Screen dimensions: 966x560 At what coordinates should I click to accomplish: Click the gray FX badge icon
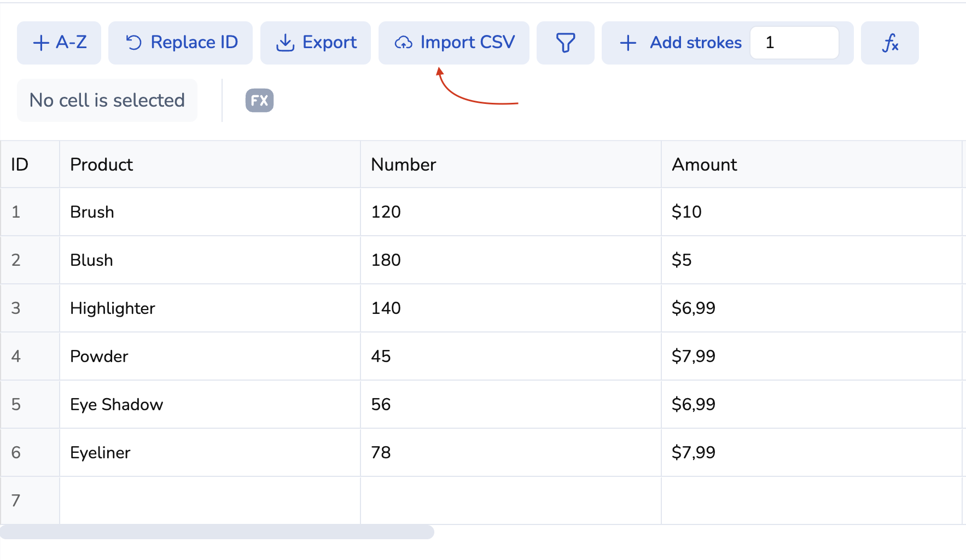[259, 101]
